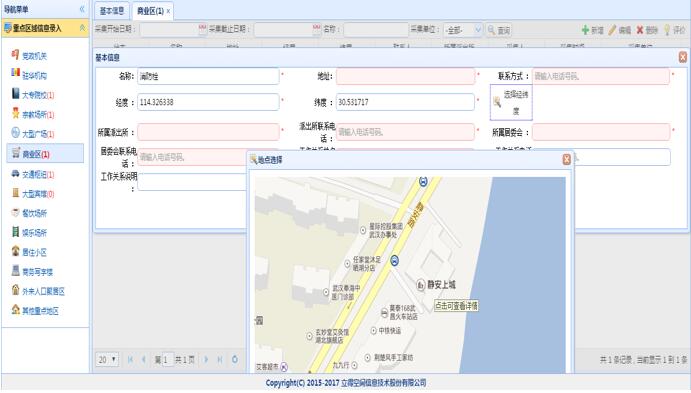This screenshot has height=393, width=691.
Task: Switch to the 基本信息 tab
Action: pyautogui.click(x=111, y=11)
